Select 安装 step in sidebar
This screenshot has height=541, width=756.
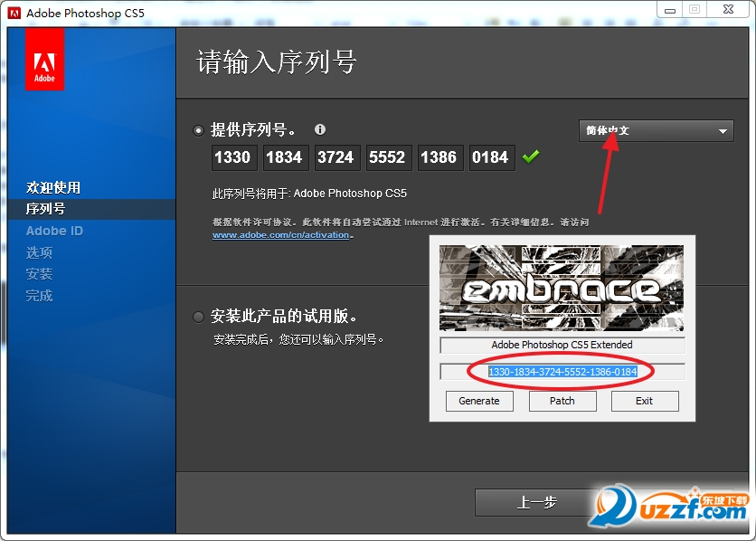39,274
